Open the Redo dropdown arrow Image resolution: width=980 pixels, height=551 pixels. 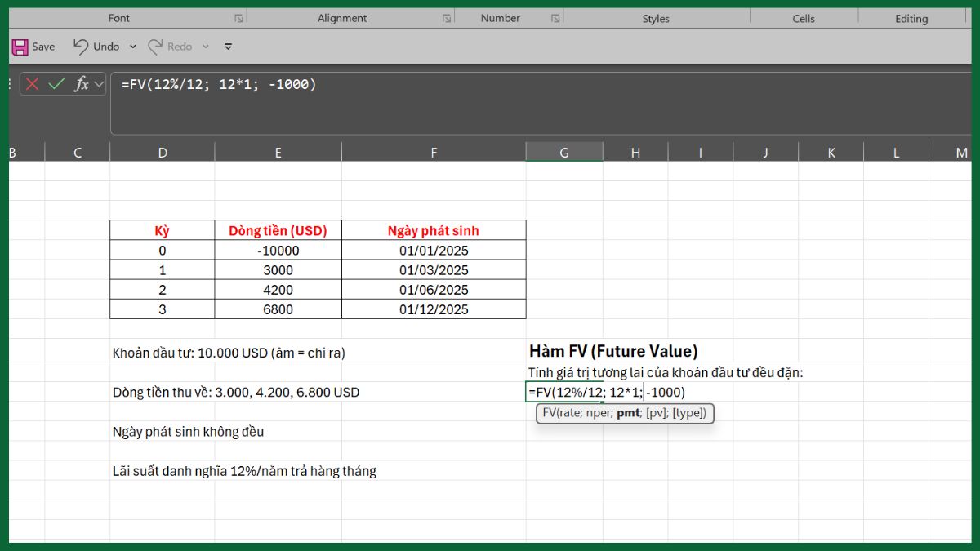point(205,47)
